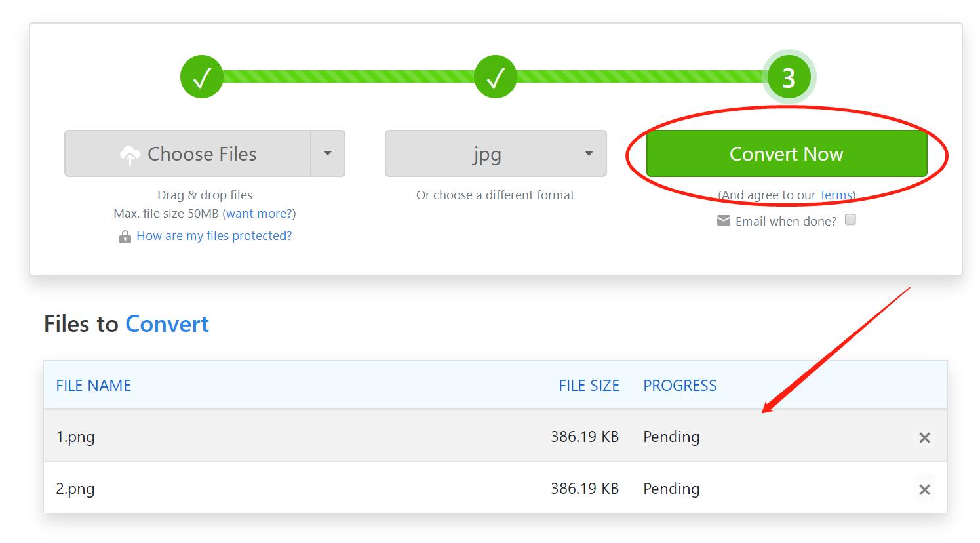Open the Terms link
The width and height of the screenshot is (980, 543).
(x=835, y=195)
